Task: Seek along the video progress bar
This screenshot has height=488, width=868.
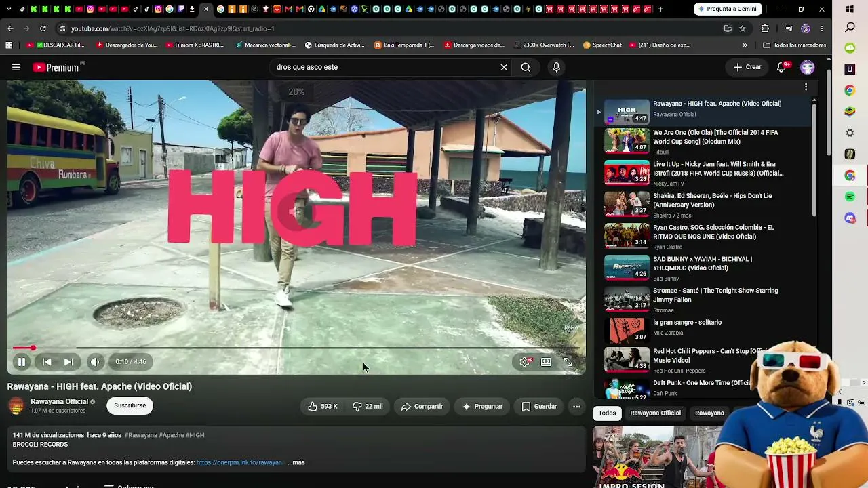Action: 296,348
